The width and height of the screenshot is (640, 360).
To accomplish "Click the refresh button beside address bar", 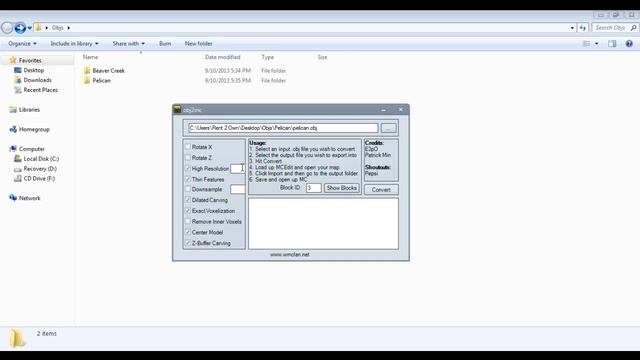I will coord(583,28).
